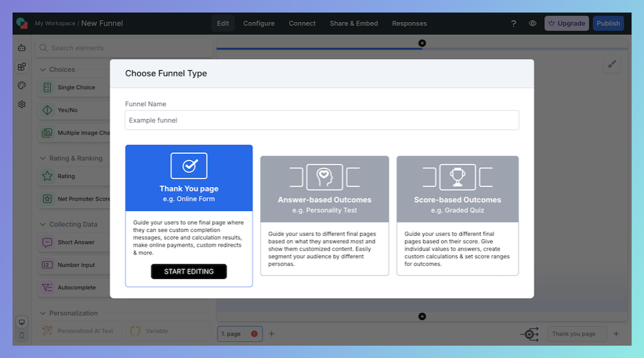Click the help question mark icon
The height and width of the screenshot is (358, 644).
513,23
